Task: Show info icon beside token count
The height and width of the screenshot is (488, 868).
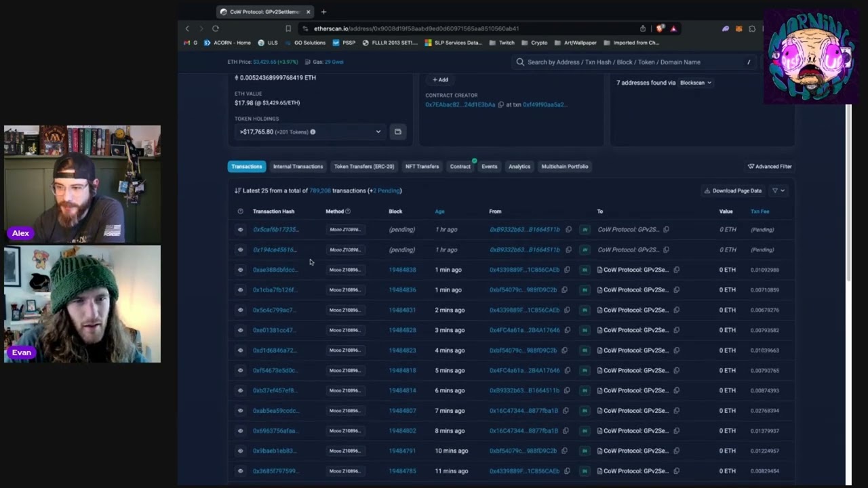Action: click(313, 132)
